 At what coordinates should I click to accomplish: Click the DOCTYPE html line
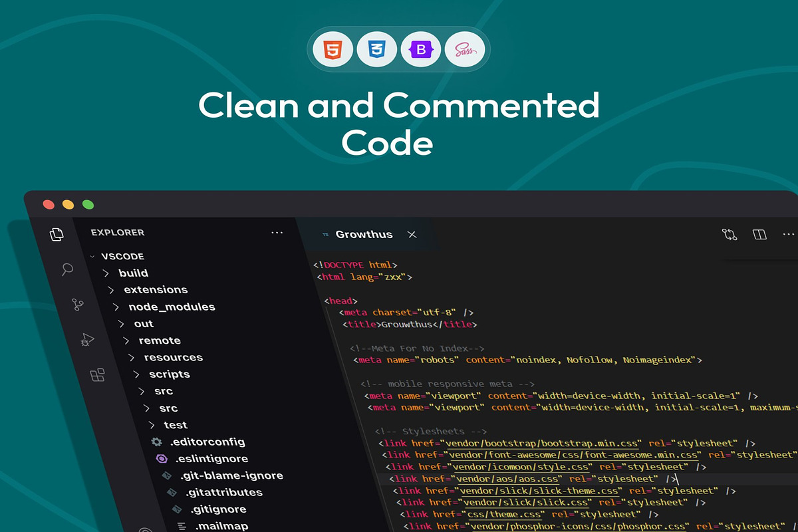(355, 265)
